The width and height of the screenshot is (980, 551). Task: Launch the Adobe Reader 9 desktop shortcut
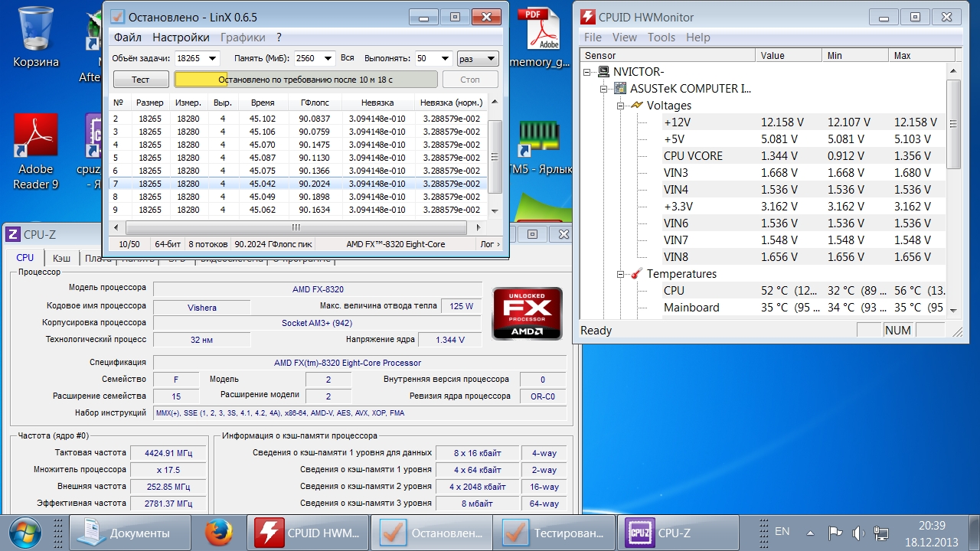click(x=35, y=152)
